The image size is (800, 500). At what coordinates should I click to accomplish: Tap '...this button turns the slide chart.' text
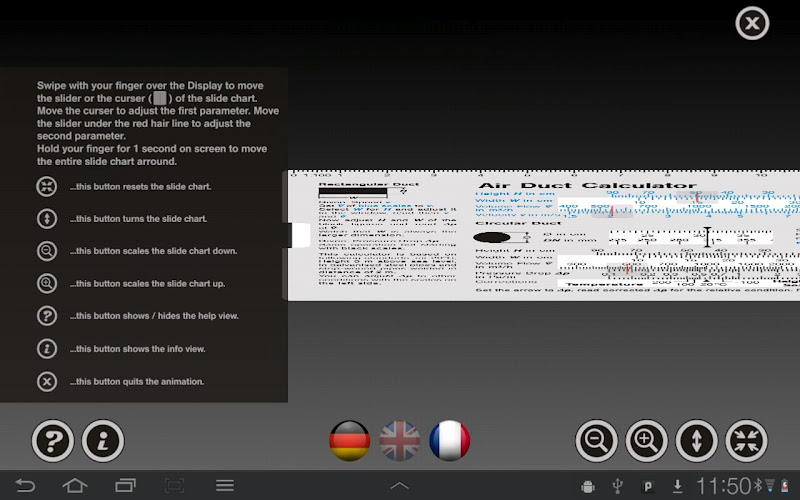tap(139, 219)
